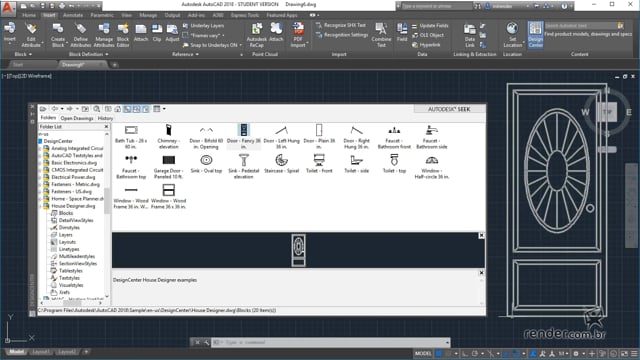Insert a Field from the Data panel
Screen dimensions: 640x360
(402, 32)
